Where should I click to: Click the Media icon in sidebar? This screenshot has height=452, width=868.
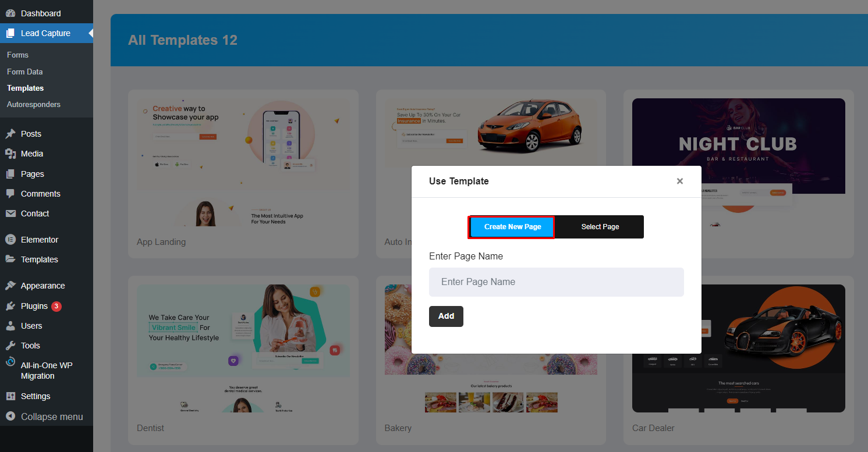(10, 154)
